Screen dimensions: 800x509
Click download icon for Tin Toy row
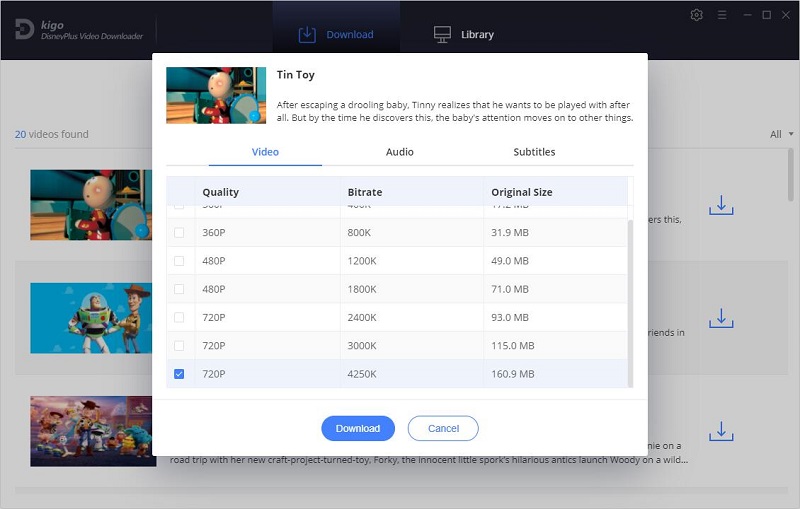pos(721,205)
